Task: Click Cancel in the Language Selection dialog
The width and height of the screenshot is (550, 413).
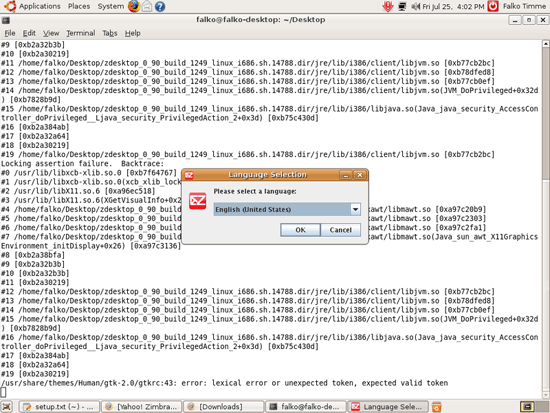Action: [x=340, y=230]
